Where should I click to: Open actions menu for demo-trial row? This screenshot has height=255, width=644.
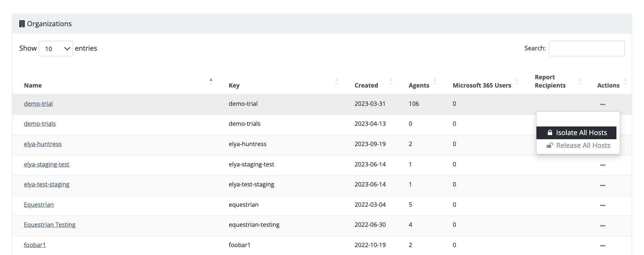[x=602, y=104]
